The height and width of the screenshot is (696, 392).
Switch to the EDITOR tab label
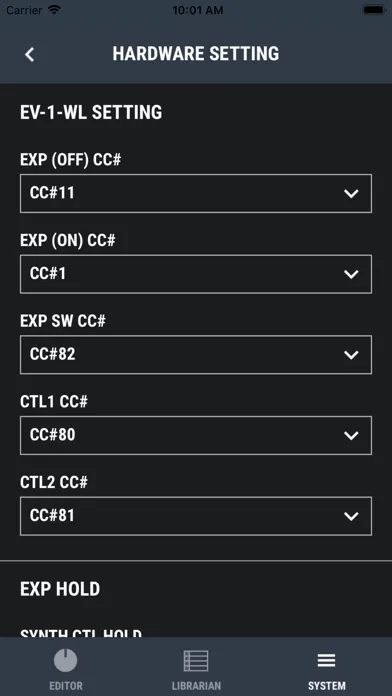[66, 686]
